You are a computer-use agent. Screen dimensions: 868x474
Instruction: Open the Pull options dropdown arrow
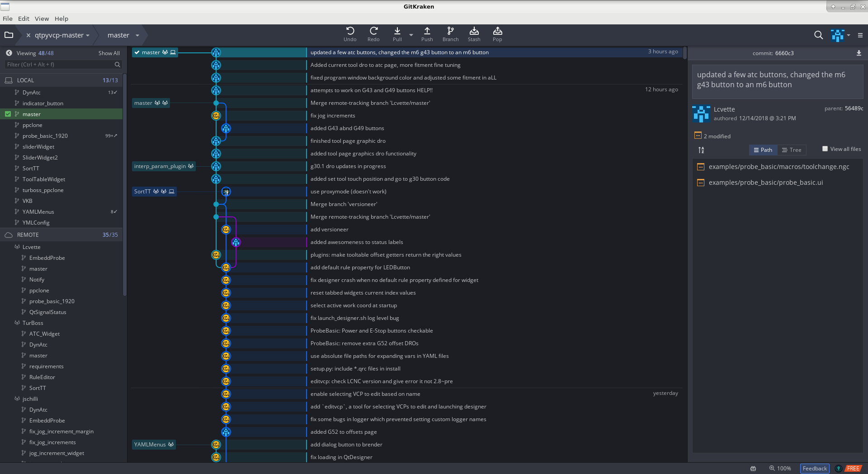pyautogui.click(x=411, y=35)
